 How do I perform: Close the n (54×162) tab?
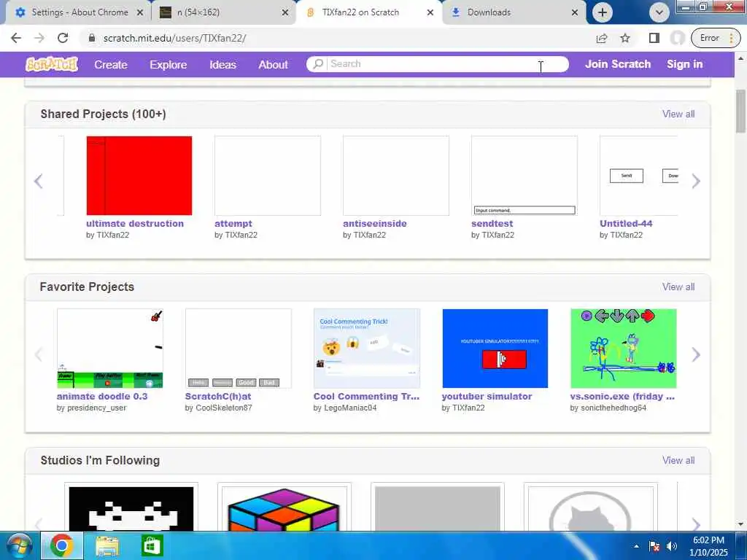pos(285,12)
